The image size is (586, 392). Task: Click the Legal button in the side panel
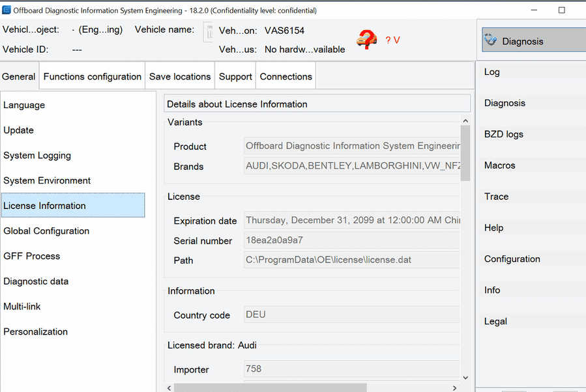[495, 322]
